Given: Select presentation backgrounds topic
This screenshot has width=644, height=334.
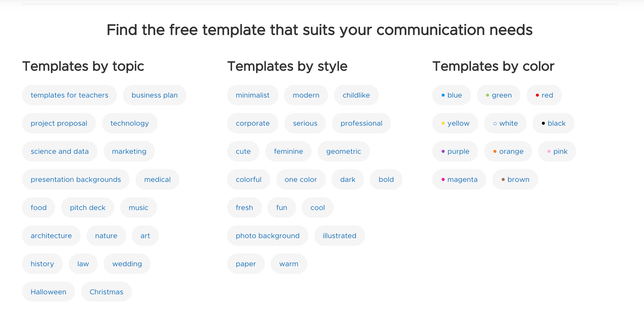Looking at the screenshot, I should point(76,180).
